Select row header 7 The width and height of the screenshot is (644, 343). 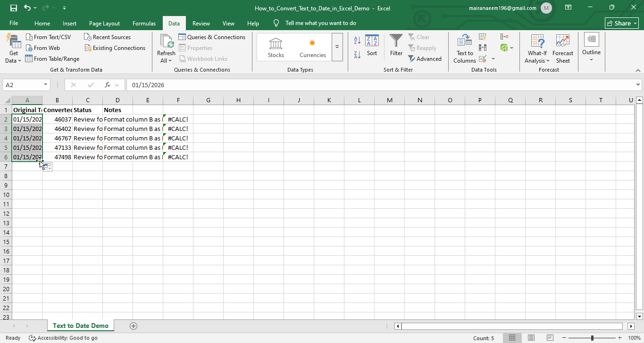pyautogui.click(x=6, y=166)
